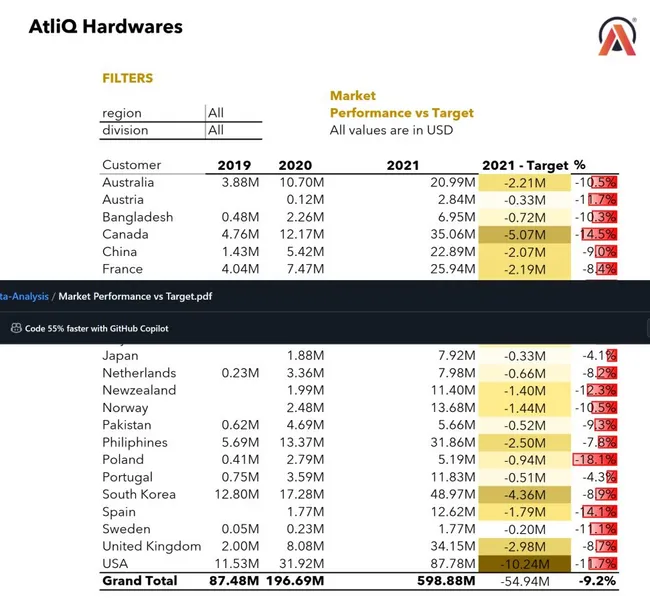
Task: Click the '2020' column header
Action: coord(295,165)
